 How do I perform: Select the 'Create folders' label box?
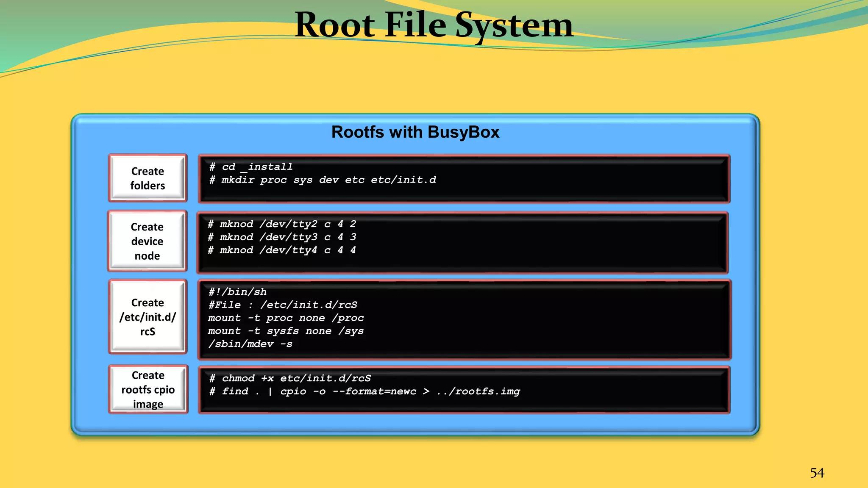point(147,178)
